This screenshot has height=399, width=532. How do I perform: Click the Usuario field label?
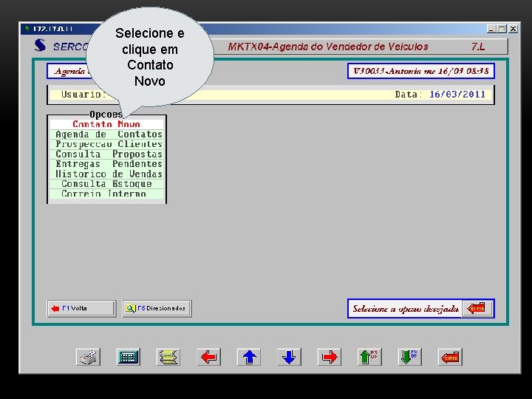[83, 95]
